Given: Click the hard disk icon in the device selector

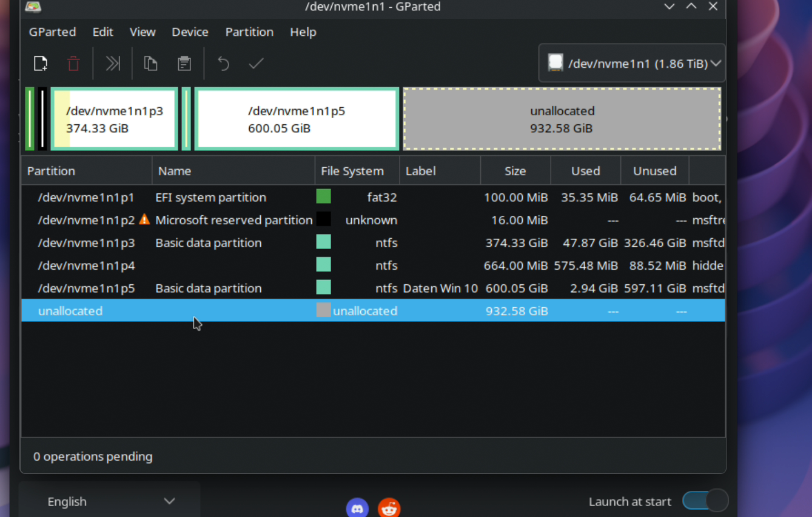Looking at the screenshot, I should coord(555,63).
